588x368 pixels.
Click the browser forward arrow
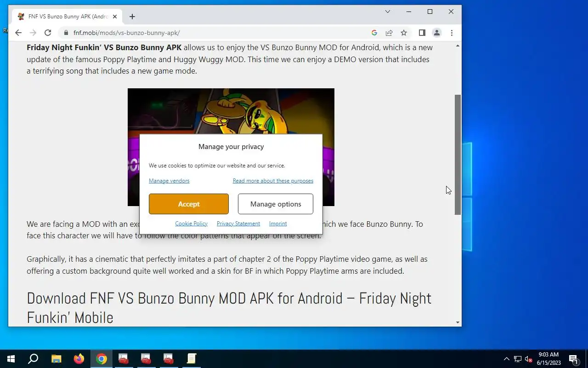(33, 33)
